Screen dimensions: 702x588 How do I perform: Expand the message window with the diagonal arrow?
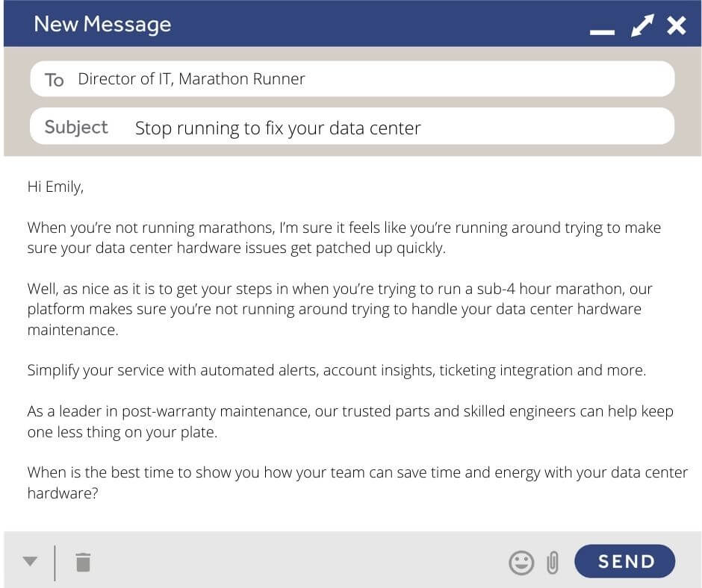[x=642, y=25]
